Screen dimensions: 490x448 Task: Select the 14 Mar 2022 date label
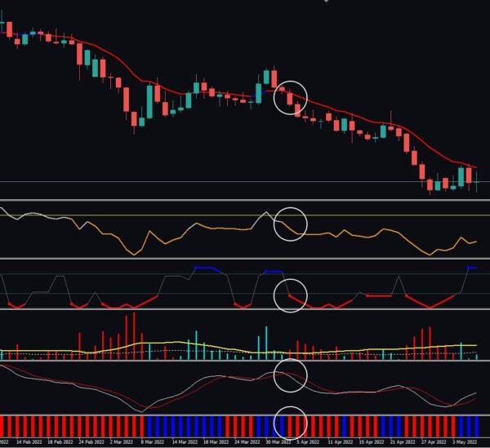185,442
